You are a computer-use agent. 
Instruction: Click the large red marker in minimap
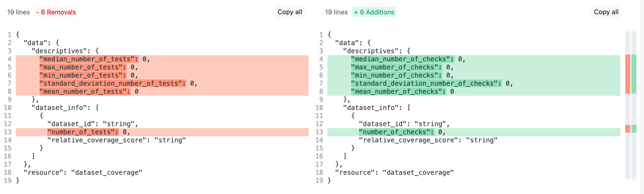tap(628, 74)
